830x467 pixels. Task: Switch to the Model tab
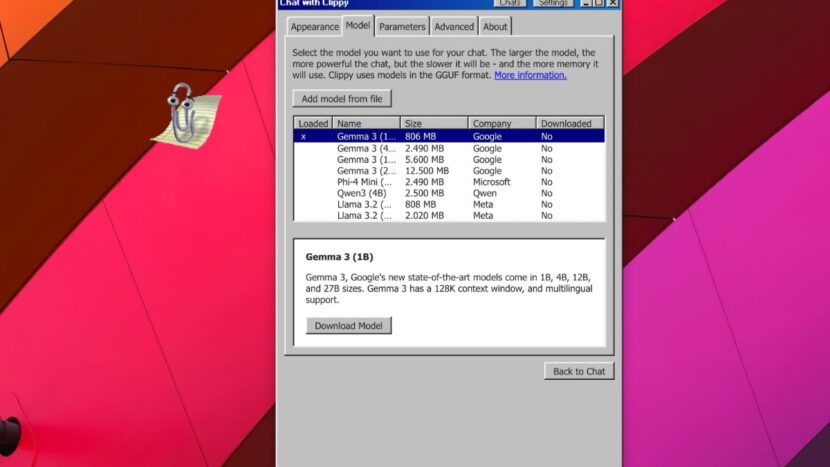click(x=358, y=25)
